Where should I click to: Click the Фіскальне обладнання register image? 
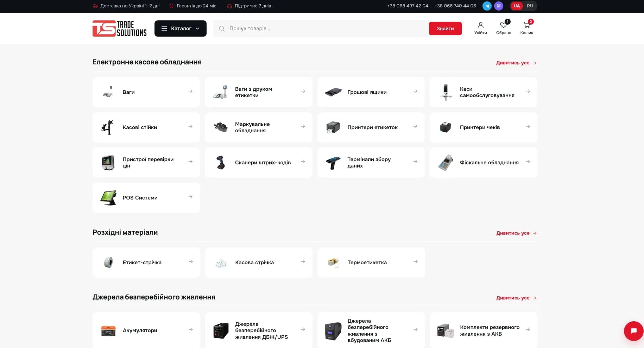446,162
